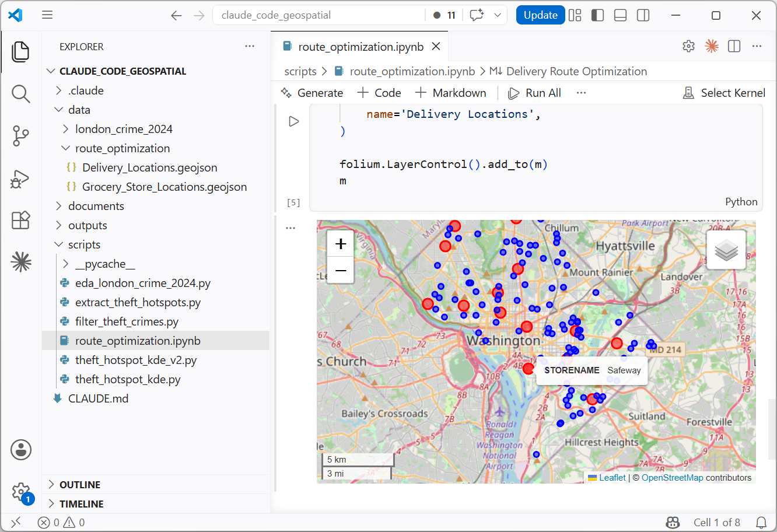Open Explorer views and more actions ellipsis
The height and width of the screenshot is (532, 777).
click(250, 46)
